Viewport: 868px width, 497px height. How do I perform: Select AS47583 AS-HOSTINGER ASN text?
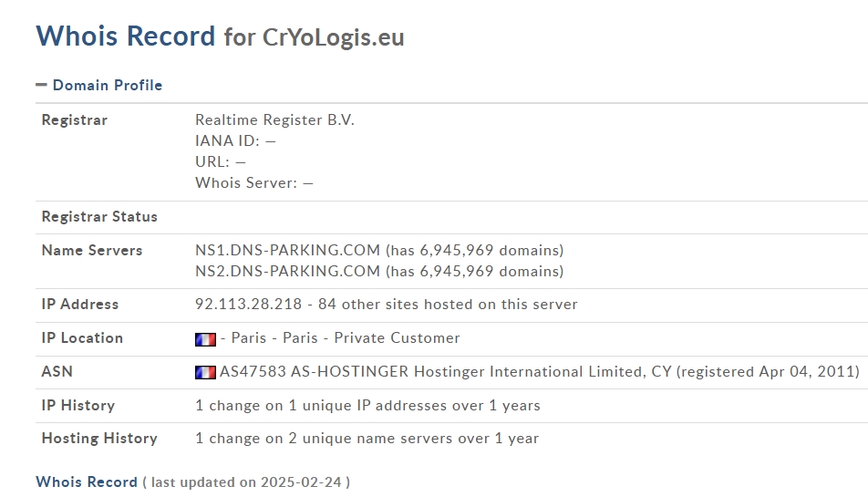pyautogui.click(x=314, y=371)
